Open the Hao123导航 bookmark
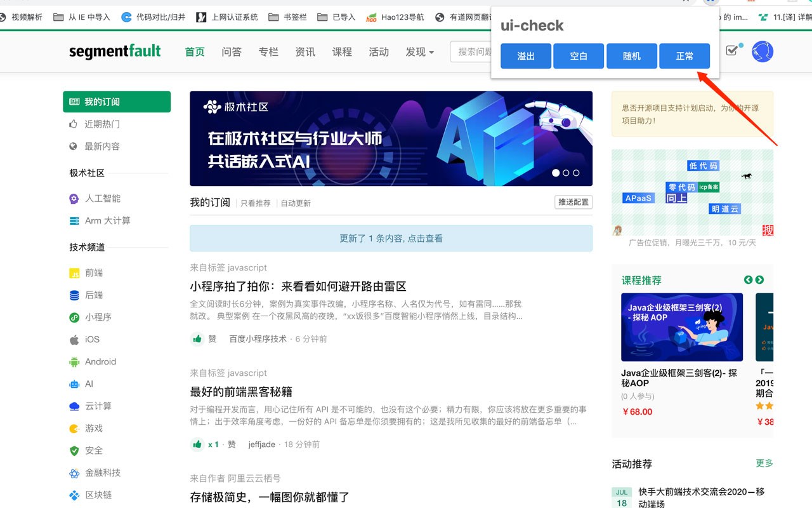The width and height of the screenshot is (812, 508). 395,17
